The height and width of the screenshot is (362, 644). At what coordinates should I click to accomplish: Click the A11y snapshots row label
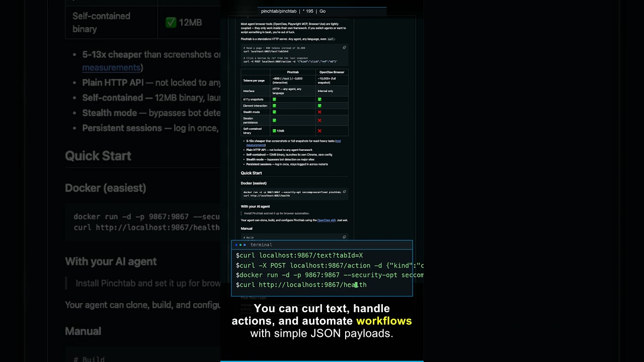click(253, 99)
